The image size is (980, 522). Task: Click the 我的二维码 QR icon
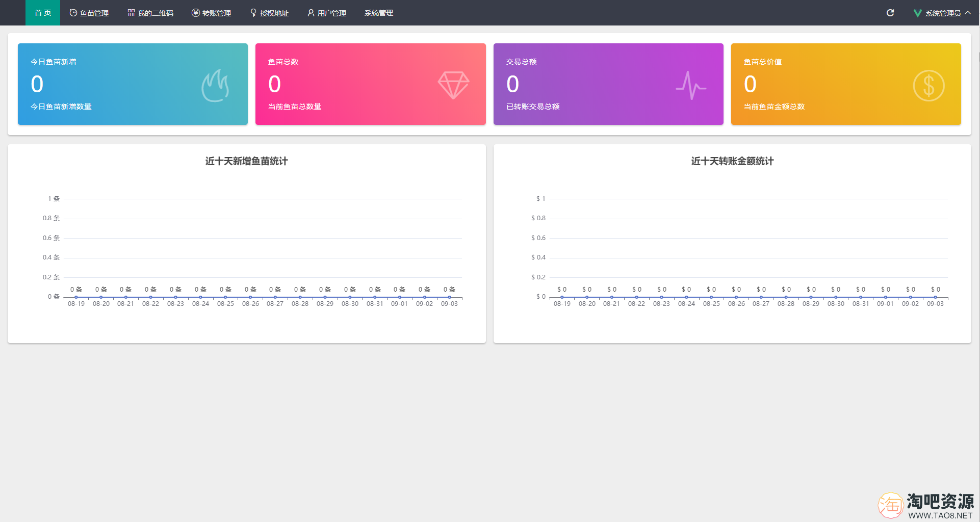pos(131,13)
